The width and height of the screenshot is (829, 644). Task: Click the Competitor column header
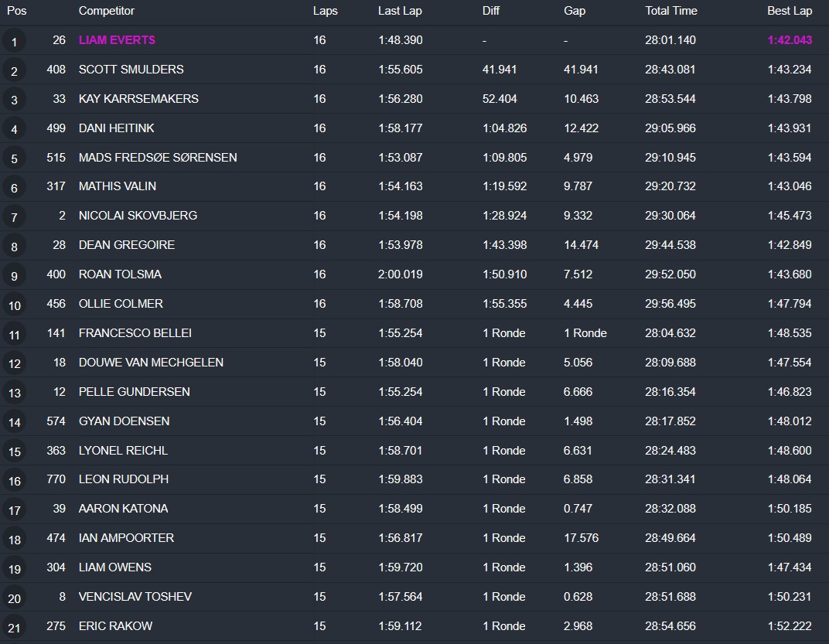click(x=106, y=11)
